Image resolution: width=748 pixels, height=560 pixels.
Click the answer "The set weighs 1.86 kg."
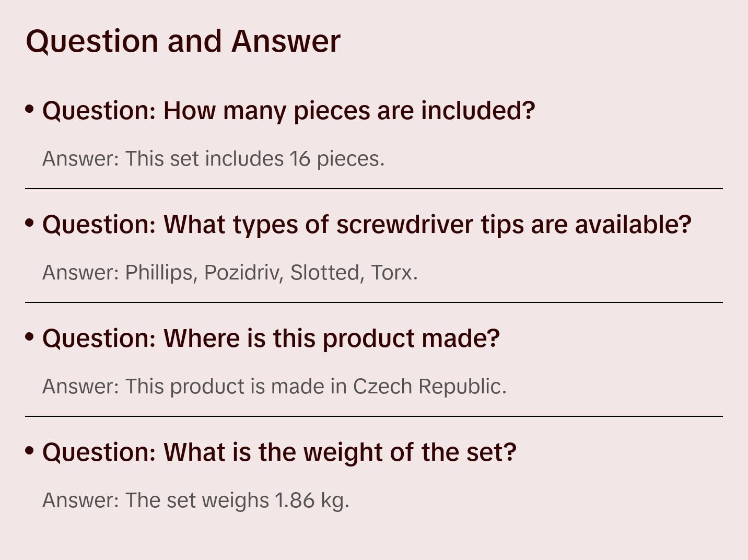tap(195, 500)
